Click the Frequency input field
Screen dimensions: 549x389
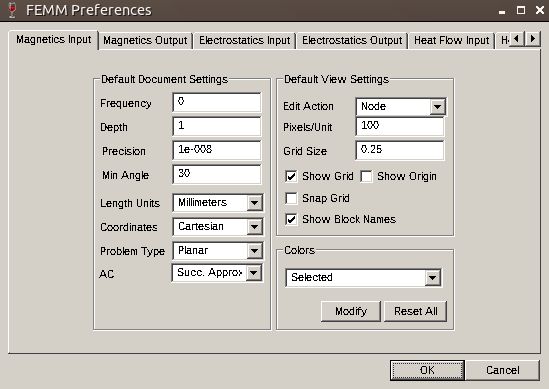217,103
